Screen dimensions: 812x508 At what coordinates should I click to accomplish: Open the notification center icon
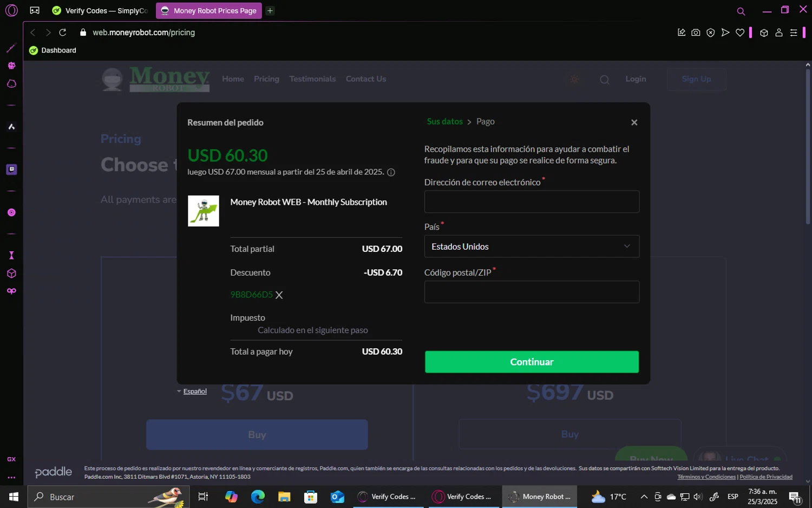795,497
